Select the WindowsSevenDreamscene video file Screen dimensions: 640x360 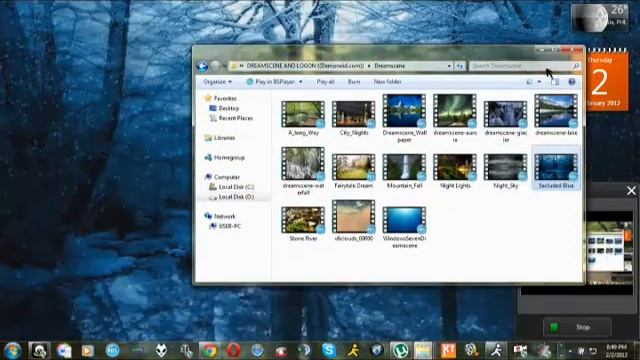(404, 227)
